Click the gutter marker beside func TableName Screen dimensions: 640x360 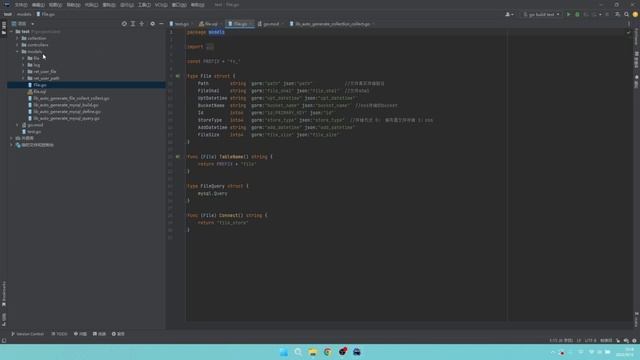178,156
